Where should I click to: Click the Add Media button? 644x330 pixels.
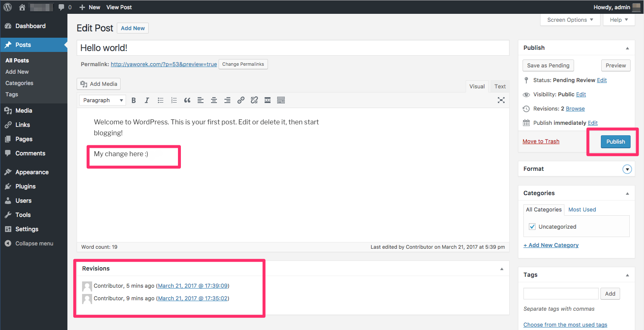pyautogui.click(x=99, y=84)
